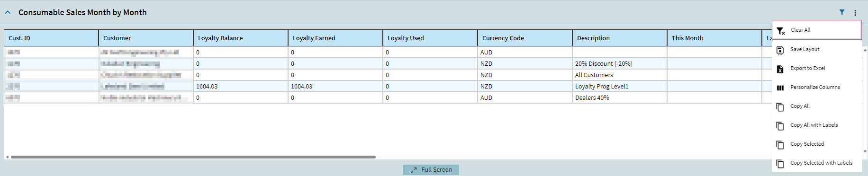This screenshot has width=868, height=176.
Task: Sort by the Customer column header
Action: (x=146, y=38)
